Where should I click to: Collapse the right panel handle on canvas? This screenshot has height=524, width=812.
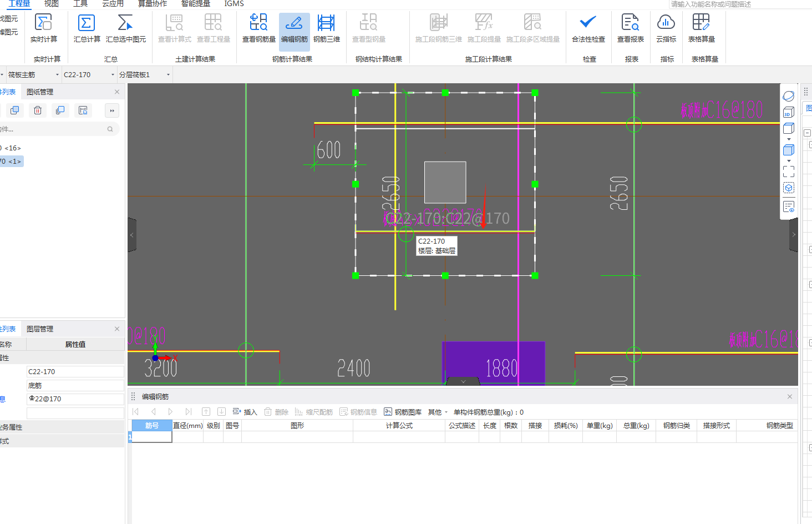click(794, 235)
